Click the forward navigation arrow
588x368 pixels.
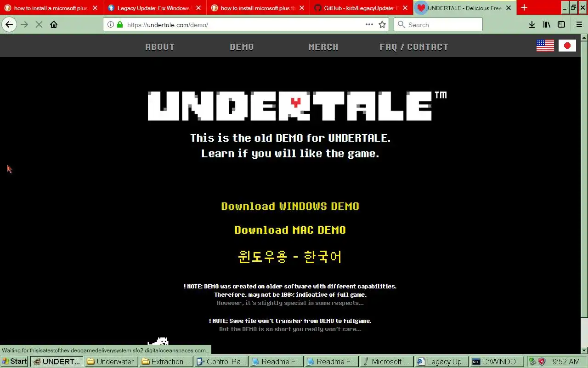[24, 25]
